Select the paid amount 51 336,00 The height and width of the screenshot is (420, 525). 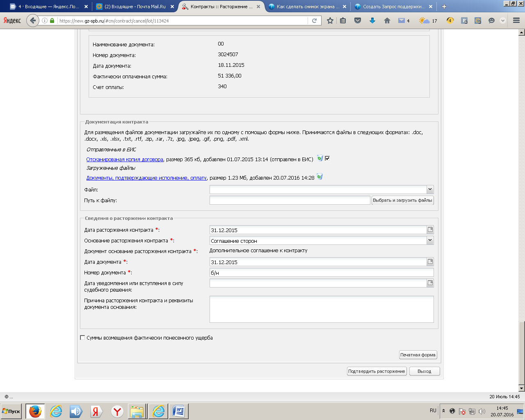point(230,75)
